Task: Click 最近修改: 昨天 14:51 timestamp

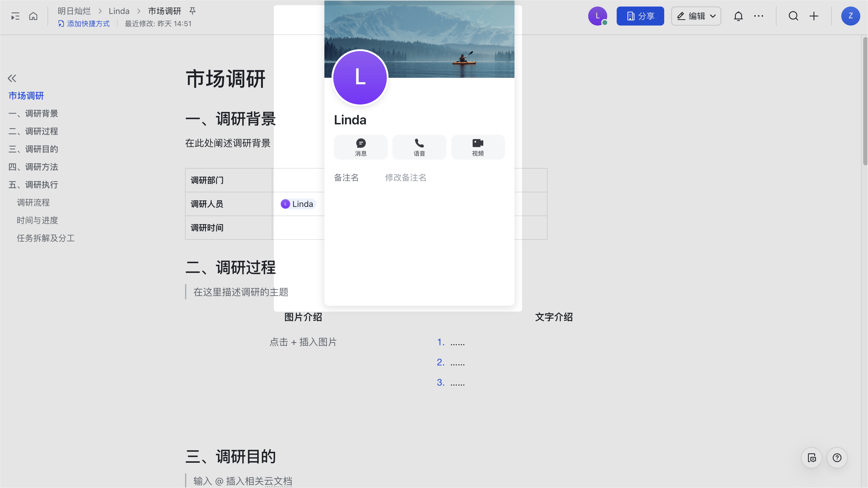Action: click(158, 23)
